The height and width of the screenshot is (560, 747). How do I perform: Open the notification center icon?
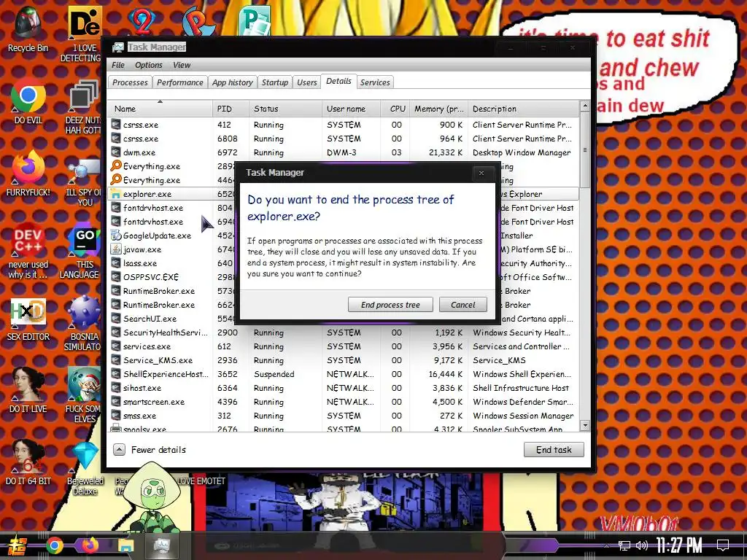pyautogui.click(x=723, y=545)
